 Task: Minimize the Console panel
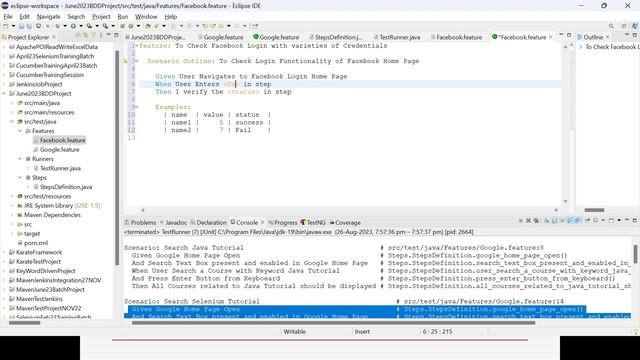pyautogui.click(x=627, y=220)
